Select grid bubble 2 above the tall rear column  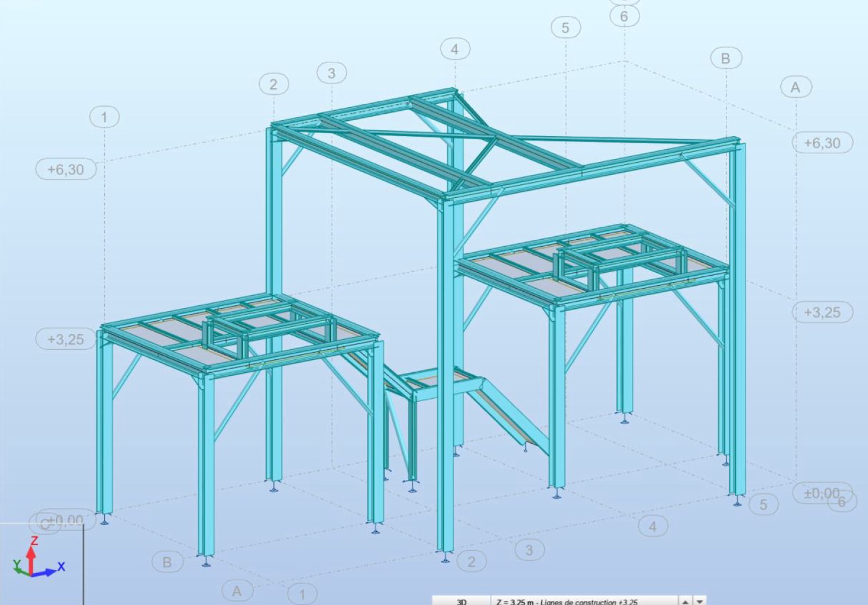pyautogui.click(x=273, y=84)
